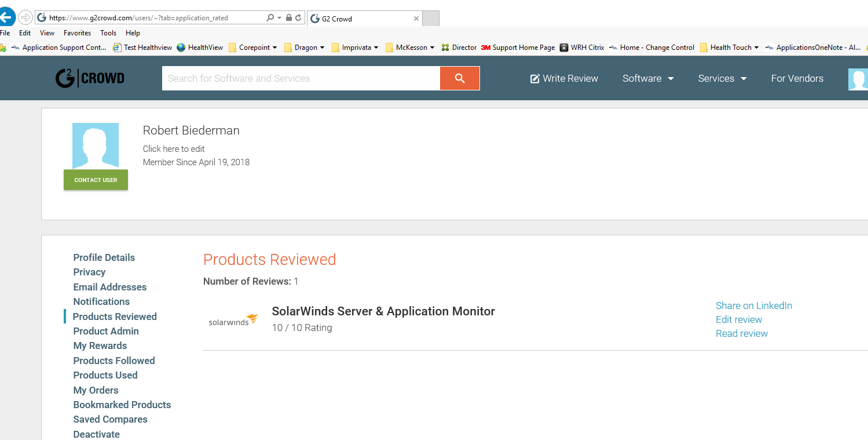This screenshot has width=868, height=440.
Task: Open SolarWinds Server & Application Monitor title
Action: [383, 311]
